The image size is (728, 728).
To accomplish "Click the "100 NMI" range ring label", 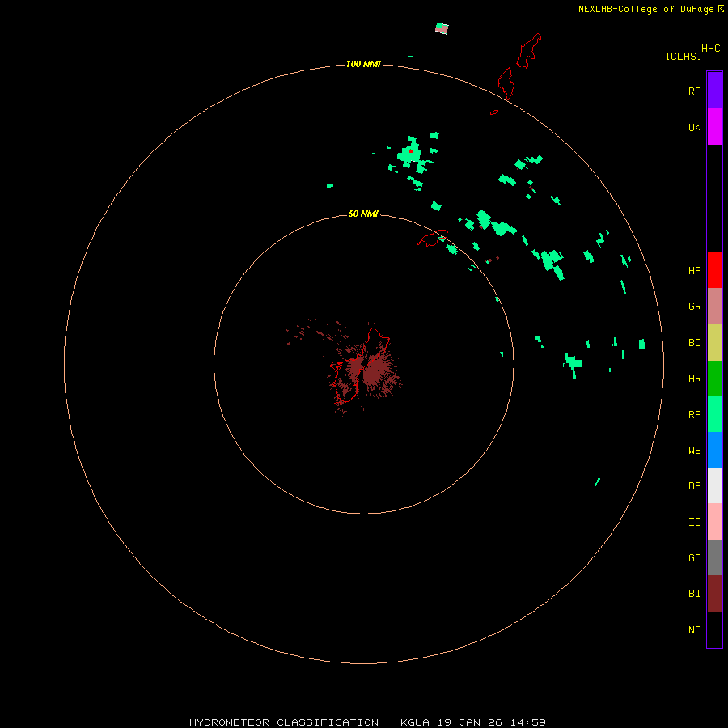I will pyautogui.click(x=363, y=64).
